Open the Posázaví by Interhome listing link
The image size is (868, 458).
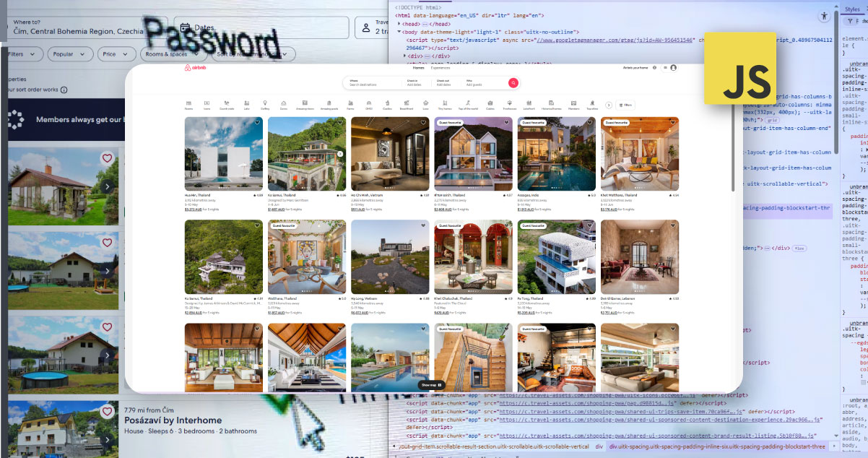[173, 420]
